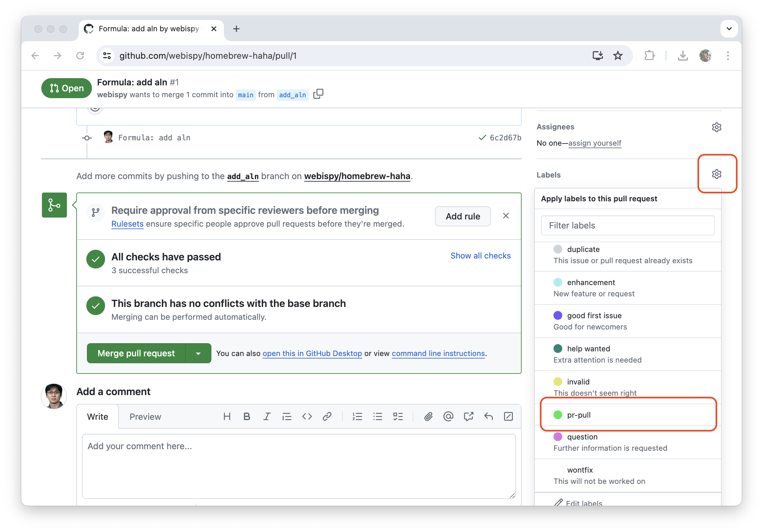Insert code formatting in comment

pyautogui.click(x=307, y=416)
